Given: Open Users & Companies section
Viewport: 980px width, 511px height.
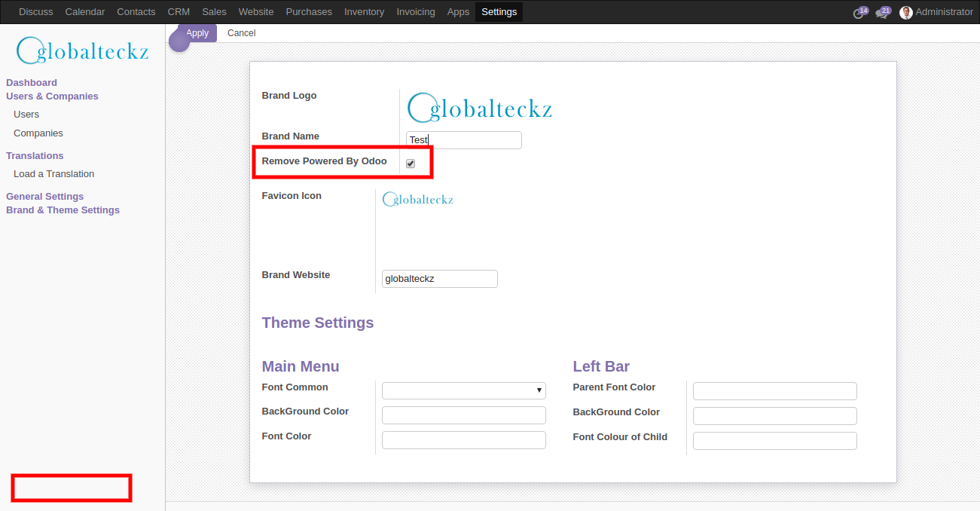Looking at the screenshot, I should click(52, 96).
